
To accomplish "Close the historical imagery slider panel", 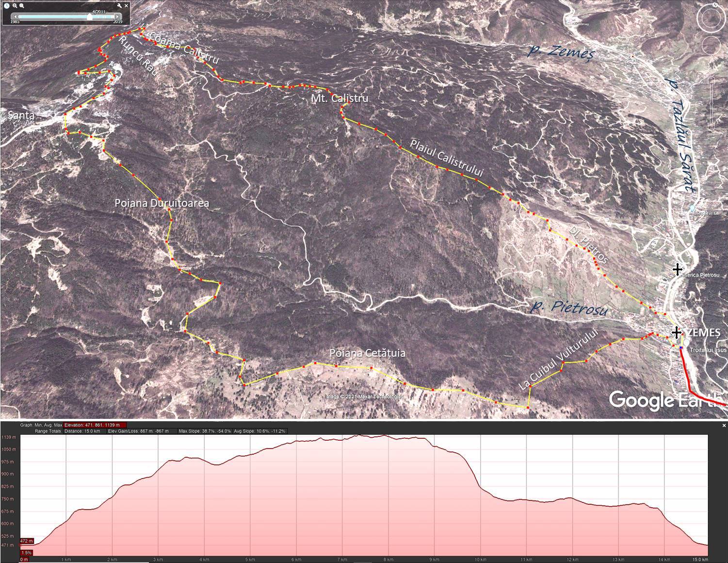I will coord(127,6).
